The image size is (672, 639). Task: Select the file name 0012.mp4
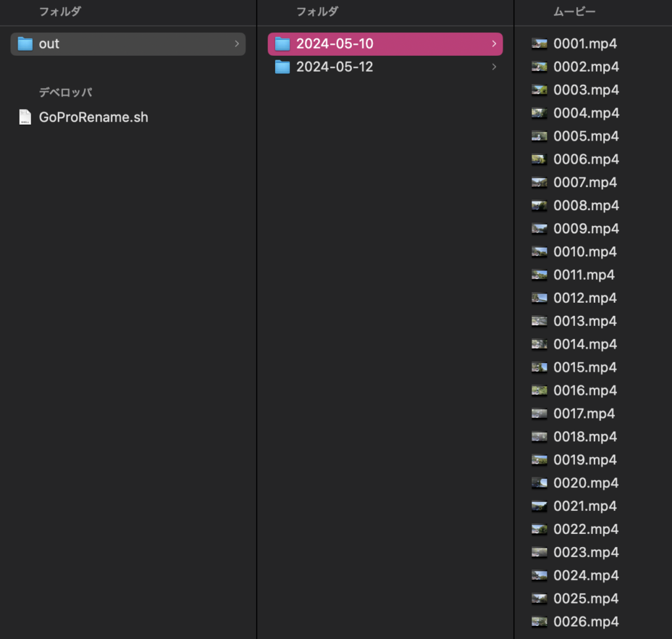pyautogui.click(x=585, y=298)
